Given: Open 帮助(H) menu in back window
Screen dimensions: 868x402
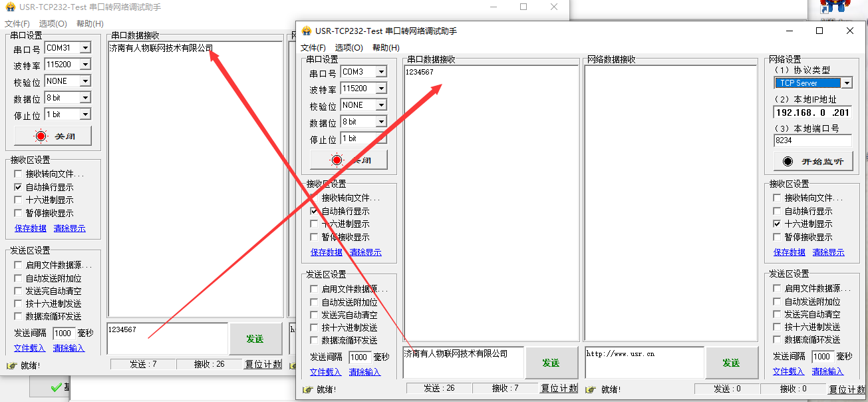Looking at the screenshot, I should click(x=90, y=24).
